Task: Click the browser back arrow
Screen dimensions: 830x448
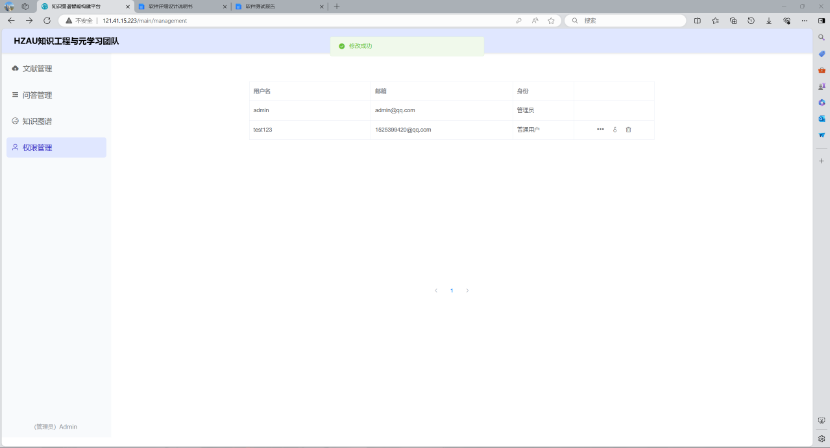Action: 11,20
